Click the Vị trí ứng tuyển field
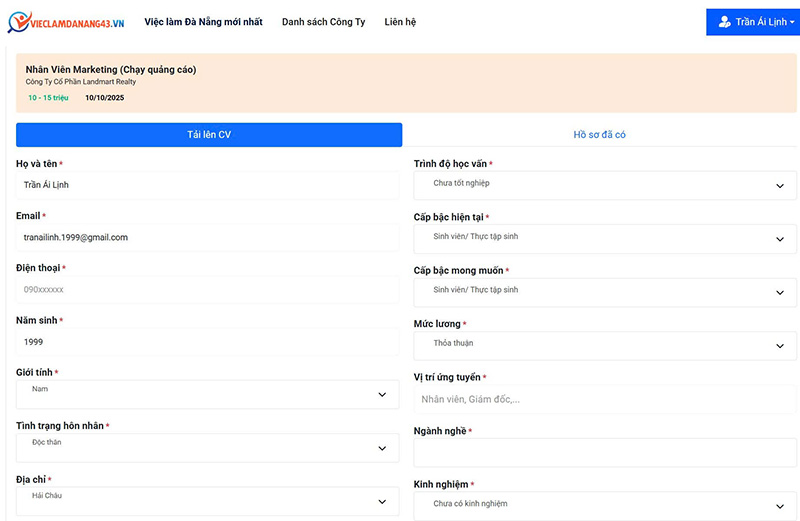The image size is (800, 521). 605,399
